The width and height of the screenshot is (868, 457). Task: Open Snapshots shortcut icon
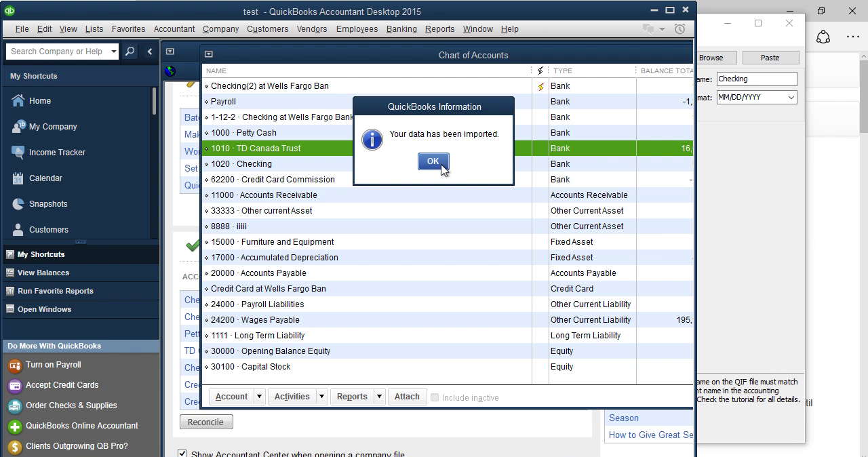click(x=18, y=204)
